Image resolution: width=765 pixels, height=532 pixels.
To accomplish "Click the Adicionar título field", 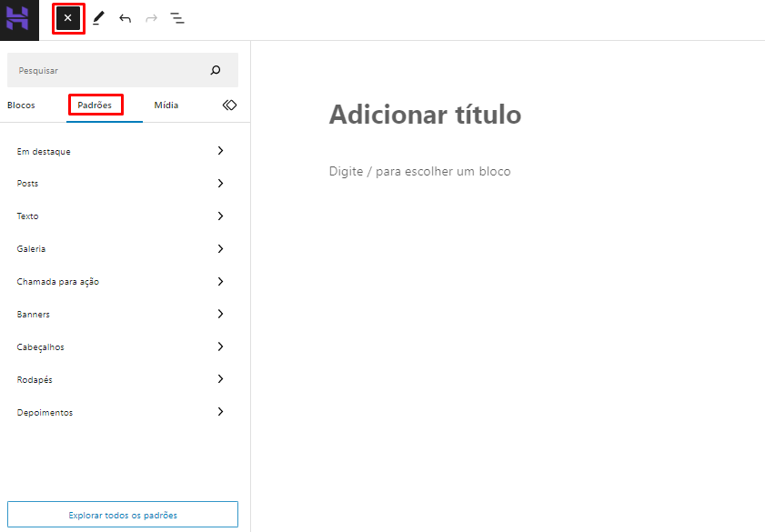I will click(x=425, y=115).
